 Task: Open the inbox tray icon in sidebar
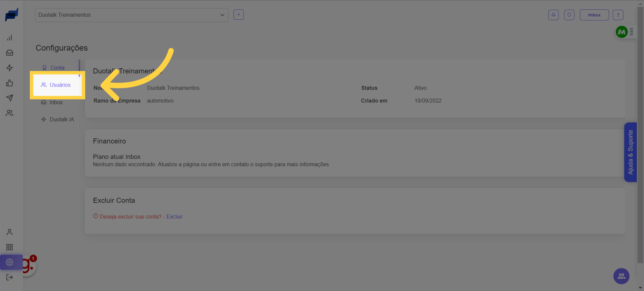coord(9,53)
